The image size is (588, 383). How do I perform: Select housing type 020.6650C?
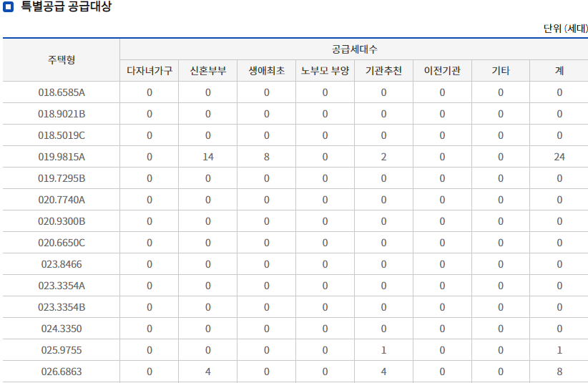[62, 243]
